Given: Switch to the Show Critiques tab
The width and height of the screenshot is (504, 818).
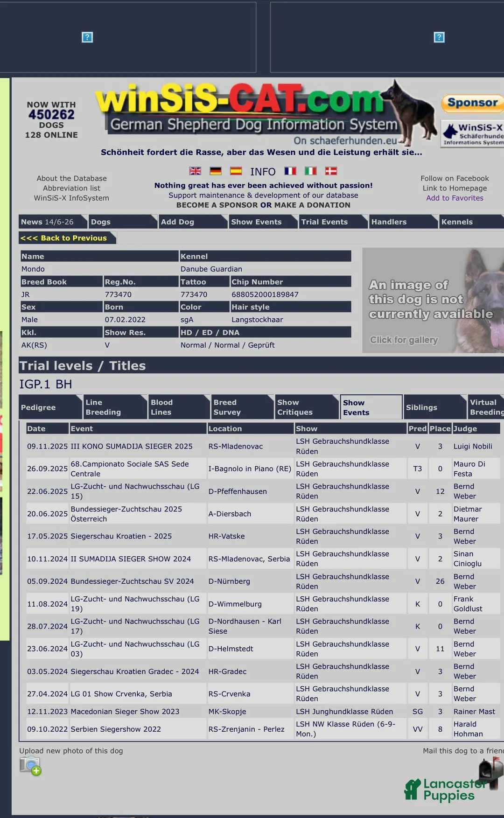Looking at the screenshot, I should click(306, 407).
